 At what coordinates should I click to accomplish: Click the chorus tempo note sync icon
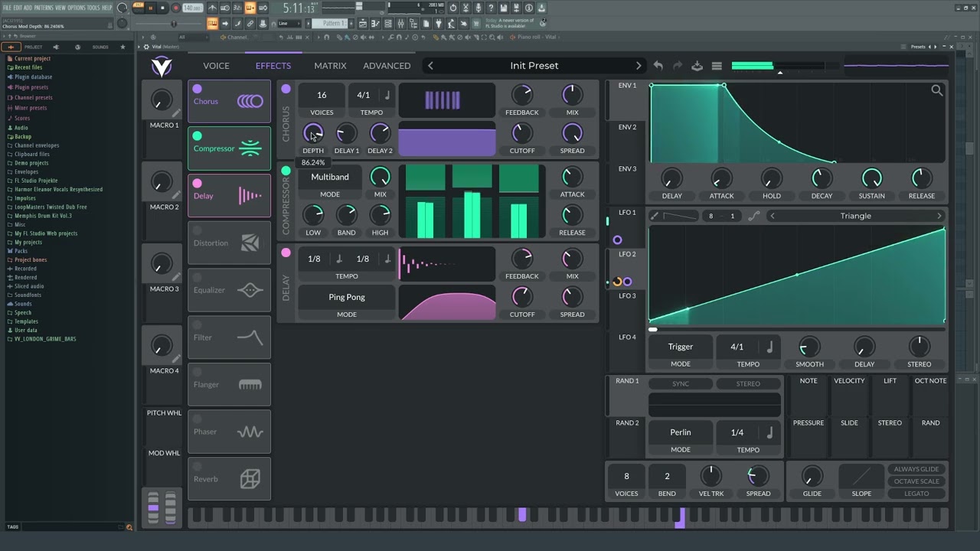(x=387, y=95)
